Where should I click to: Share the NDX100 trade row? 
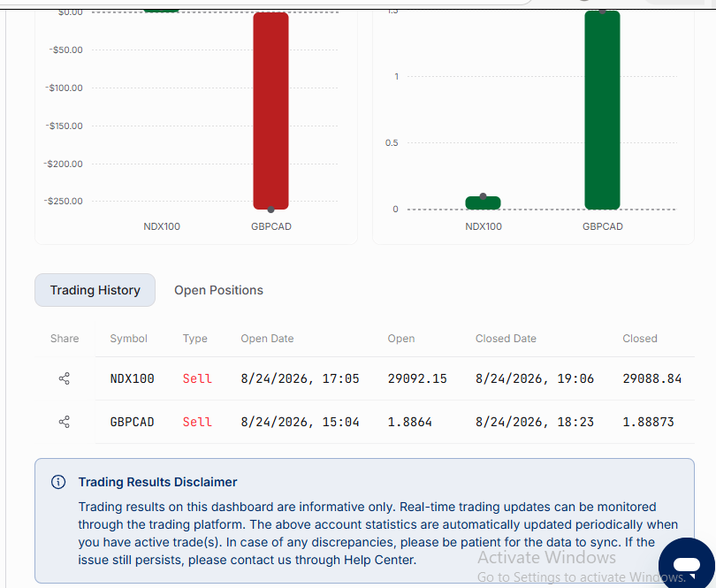(65, 378)
